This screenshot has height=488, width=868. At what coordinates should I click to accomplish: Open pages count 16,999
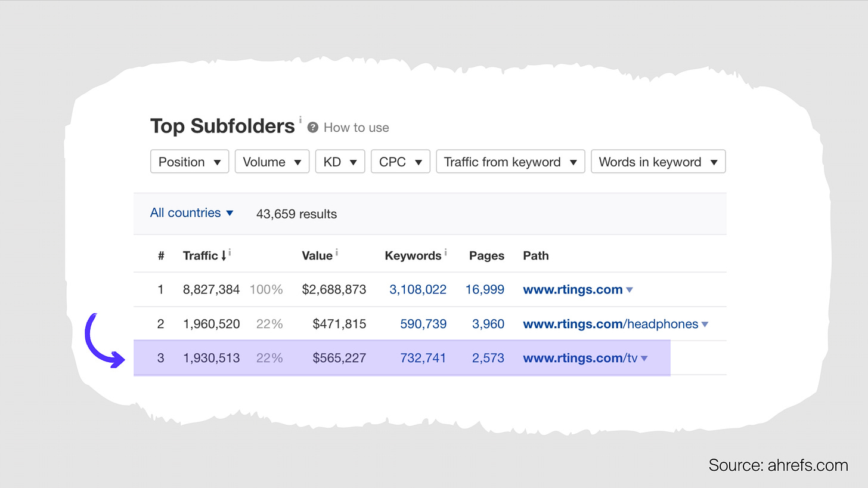485,289
